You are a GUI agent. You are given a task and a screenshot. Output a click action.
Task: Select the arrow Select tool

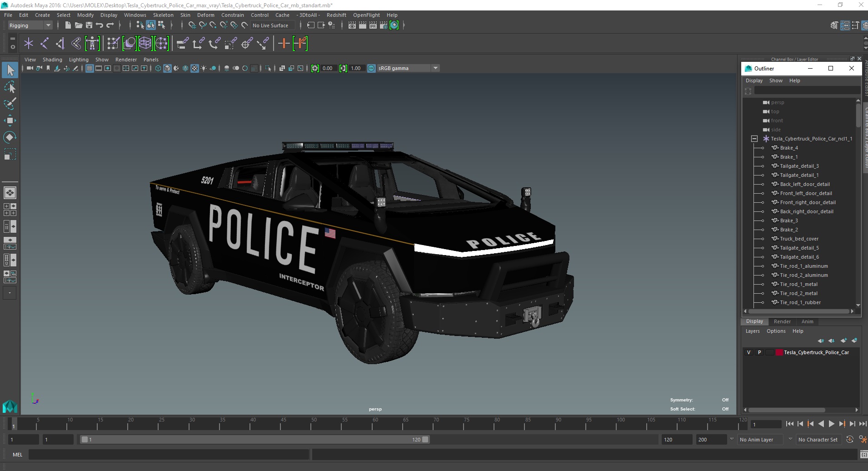(10, 70)
